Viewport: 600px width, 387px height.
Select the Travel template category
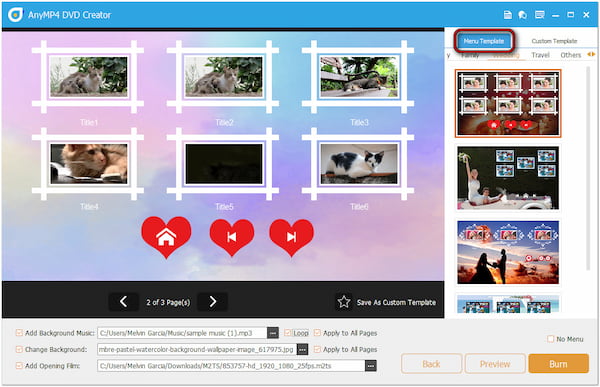[540, 55]
